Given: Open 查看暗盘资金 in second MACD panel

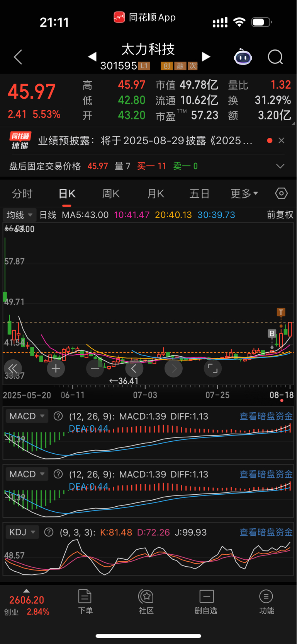Looking at the screenshot, I should [266, 474].
